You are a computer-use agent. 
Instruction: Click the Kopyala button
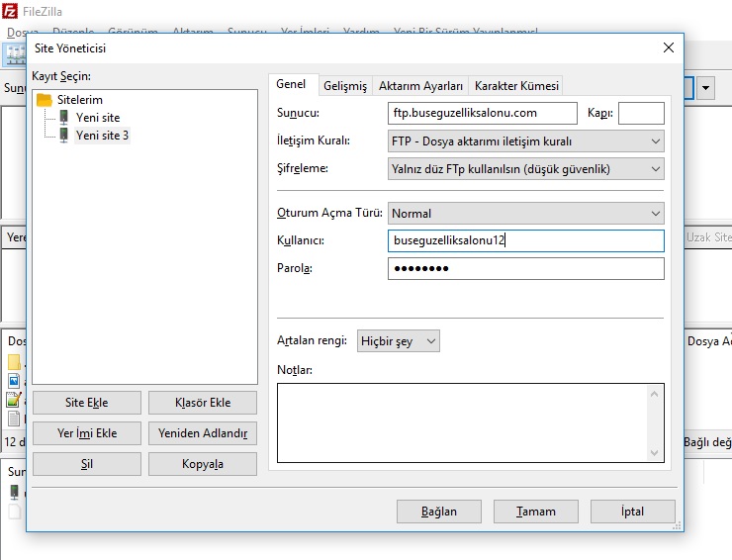[203, 464]
